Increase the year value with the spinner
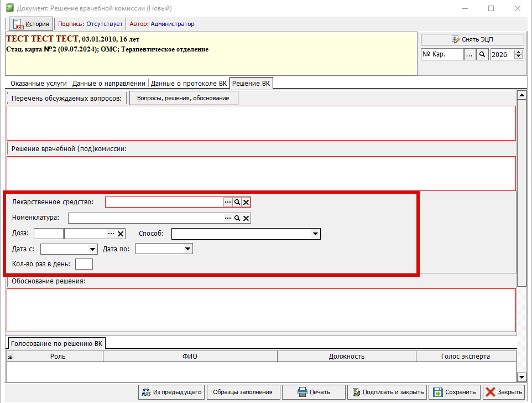532x403 pixels. pos(518,52)
